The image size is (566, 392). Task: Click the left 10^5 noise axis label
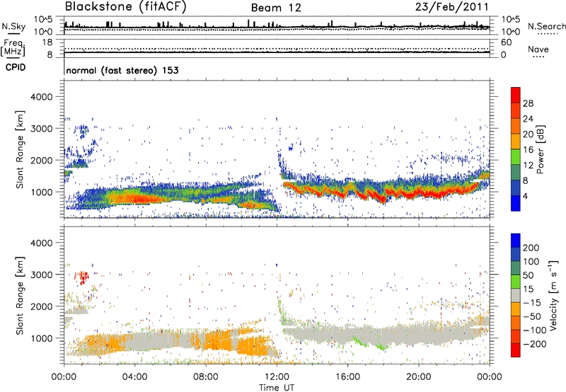pyautogui.click(x=43, y=20)
